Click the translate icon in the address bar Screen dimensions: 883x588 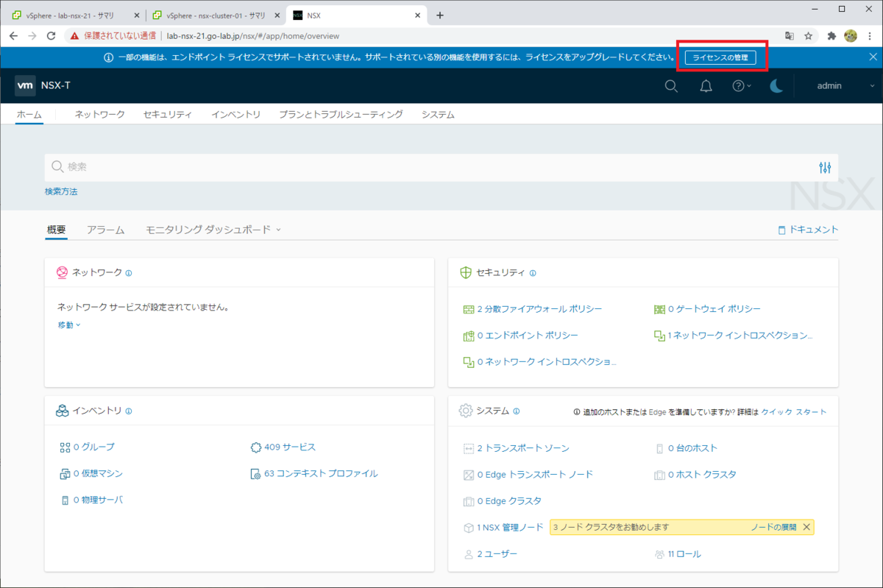[790, 35]
